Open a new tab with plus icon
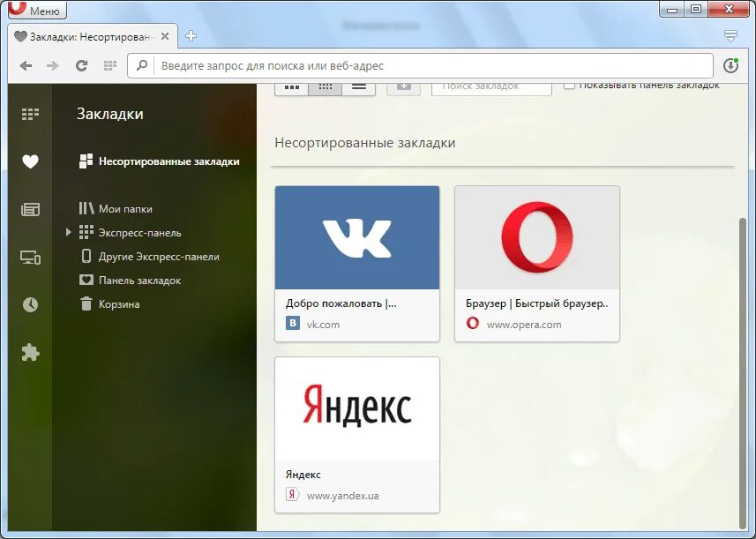Image resolution: width=756 pixels, height=539 pixels. 191,35
